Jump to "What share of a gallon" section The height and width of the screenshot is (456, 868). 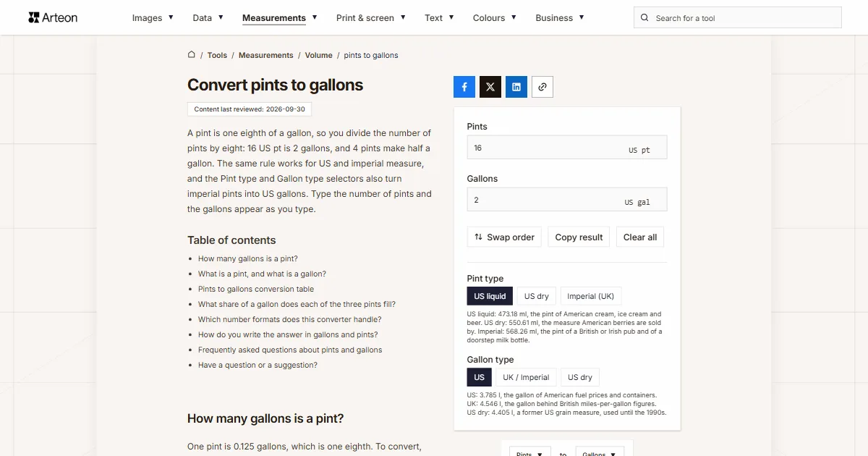click(x=297, y=304)
